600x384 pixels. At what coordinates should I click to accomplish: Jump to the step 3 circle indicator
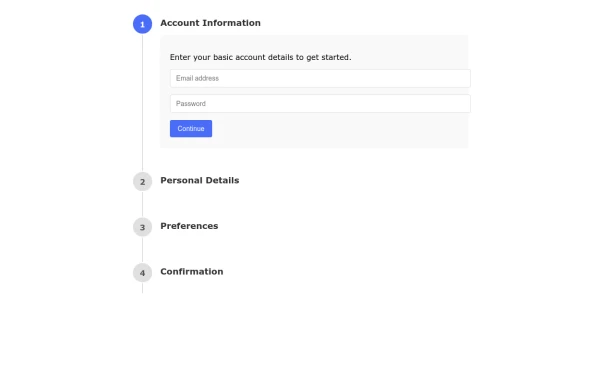point(142,227)
